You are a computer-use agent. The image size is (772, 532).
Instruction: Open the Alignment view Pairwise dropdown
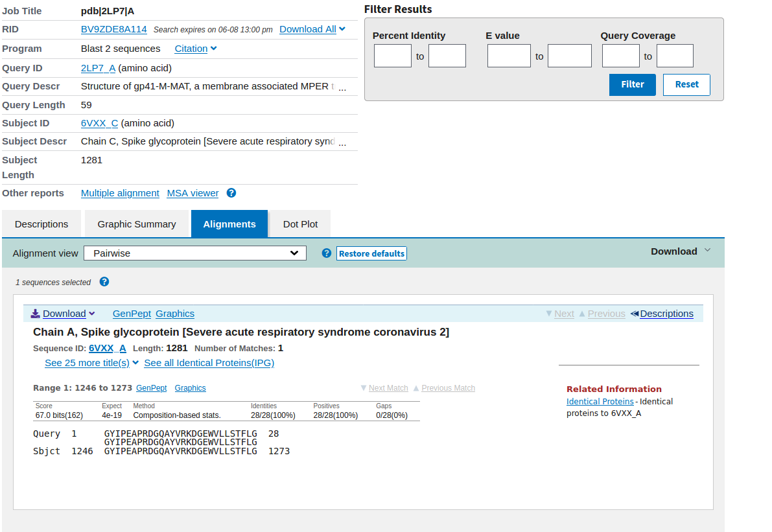[195, 253]
